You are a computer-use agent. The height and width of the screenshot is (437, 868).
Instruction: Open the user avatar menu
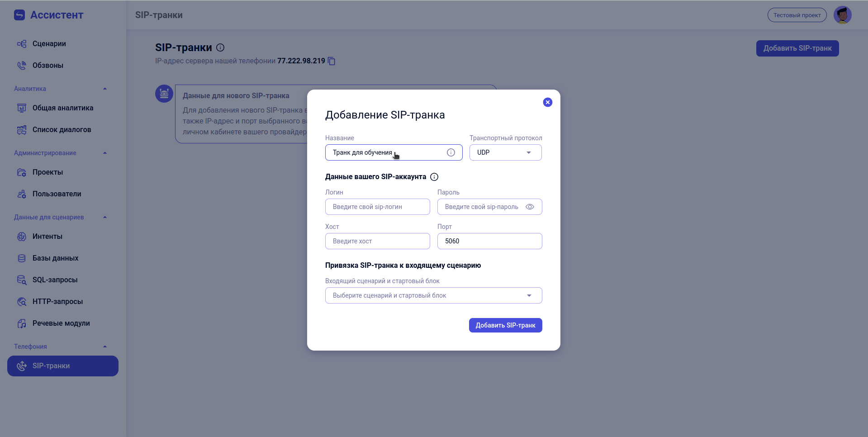(842, 15)
